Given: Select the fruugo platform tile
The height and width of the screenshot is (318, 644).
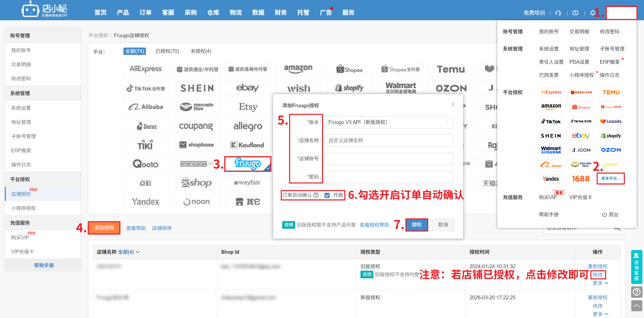Looking at the screenshot, I should (248, 164).
